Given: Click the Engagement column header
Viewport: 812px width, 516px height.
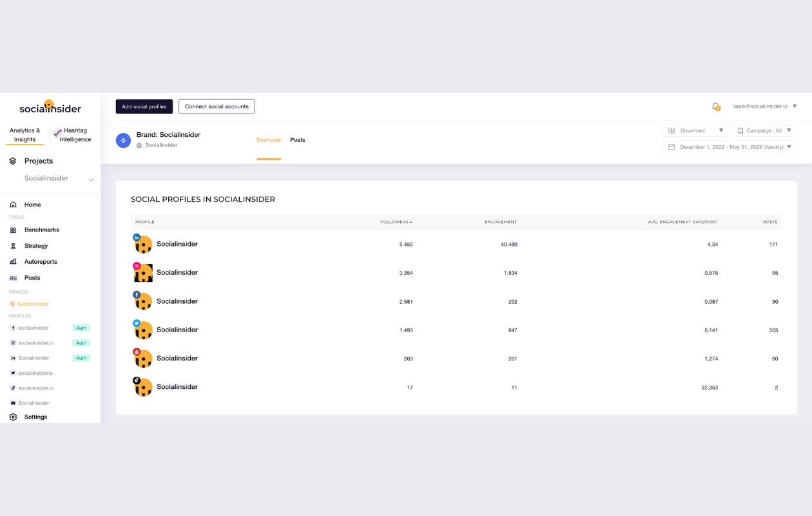Looking at the screenshot, I should [501, 222].
